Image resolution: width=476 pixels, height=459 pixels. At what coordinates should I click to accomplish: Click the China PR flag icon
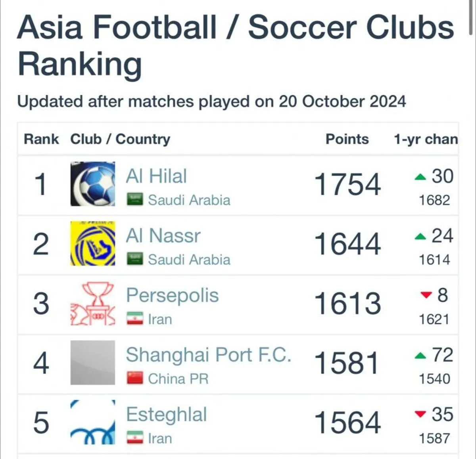click(x=135, y=378)
